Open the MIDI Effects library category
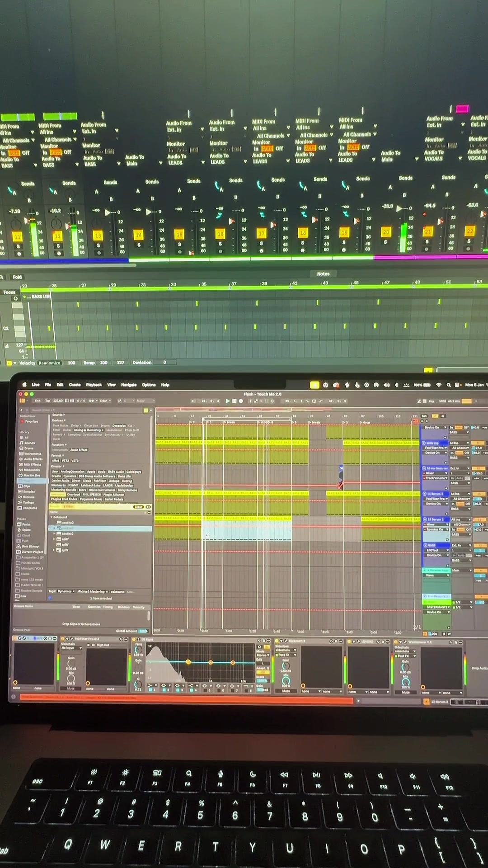 [x=31, y=464]
